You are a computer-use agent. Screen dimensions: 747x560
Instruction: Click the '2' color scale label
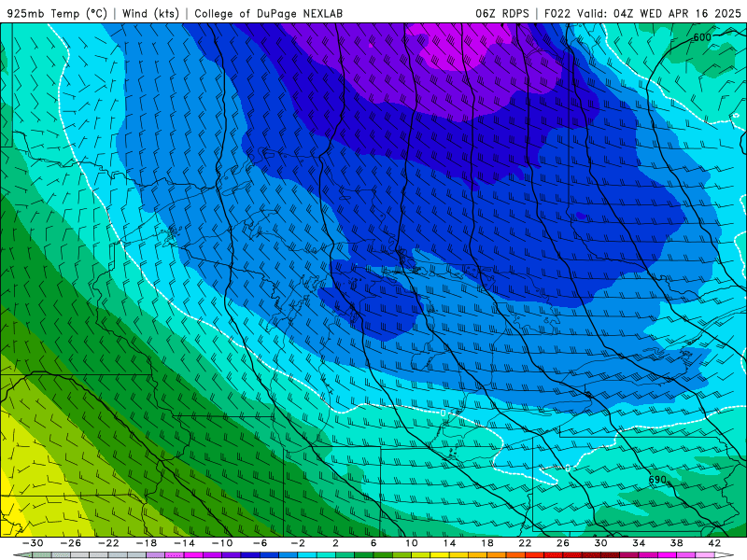(335, 543)
